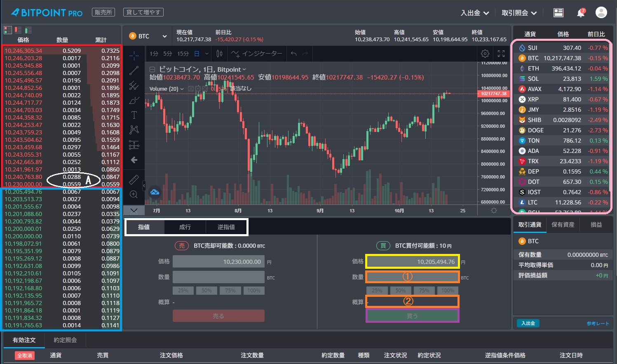The image size is (617, 364).
Task: Select the XABCD pattern tool
Action: pos(134,130)
